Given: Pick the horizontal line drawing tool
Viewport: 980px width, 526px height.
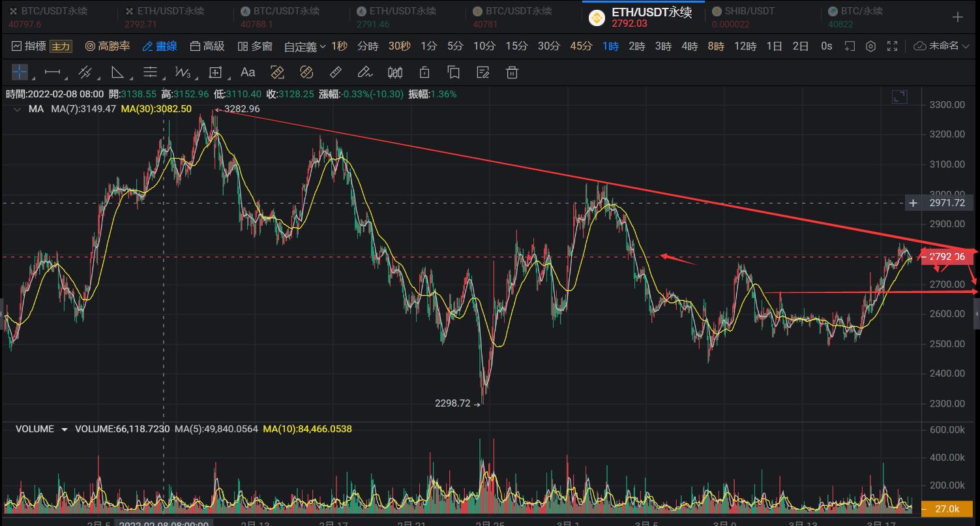Looking at the screenshot, I should 52,72.
